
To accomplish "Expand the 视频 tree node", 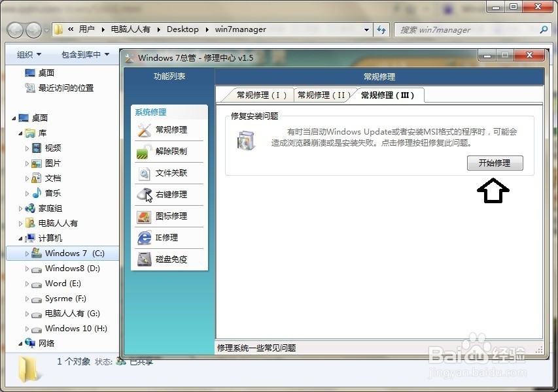I will click(x=27, y=148).
